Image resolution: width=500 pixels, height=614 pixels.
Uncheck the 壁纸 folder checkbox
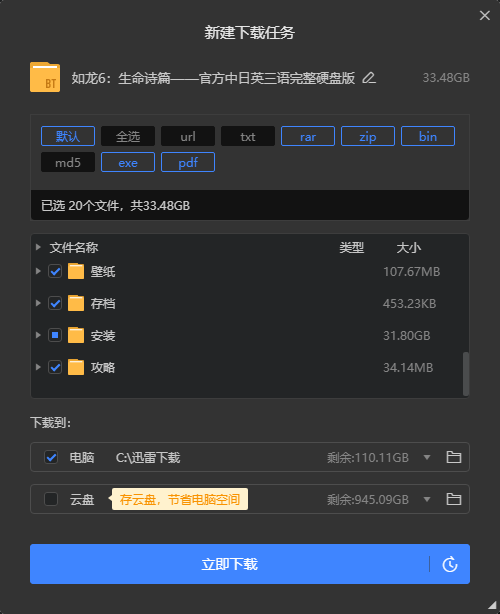click(55, 271)
